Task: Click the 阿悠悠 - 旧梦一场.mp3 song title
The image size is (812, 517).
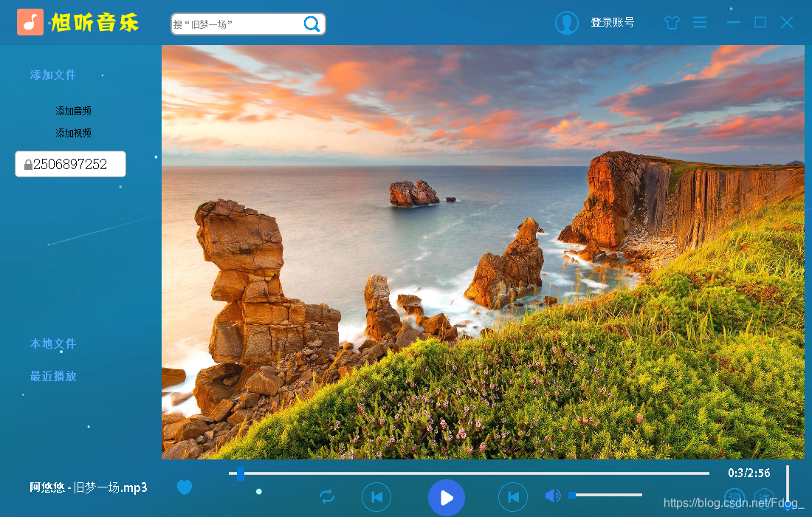Action: tap(88, 487)
